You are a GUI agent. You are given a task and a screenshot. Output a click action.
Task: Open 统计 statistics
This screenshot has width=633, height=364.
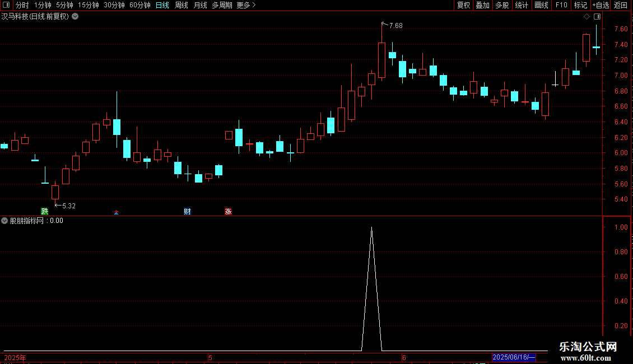click(x=522, y=5)
